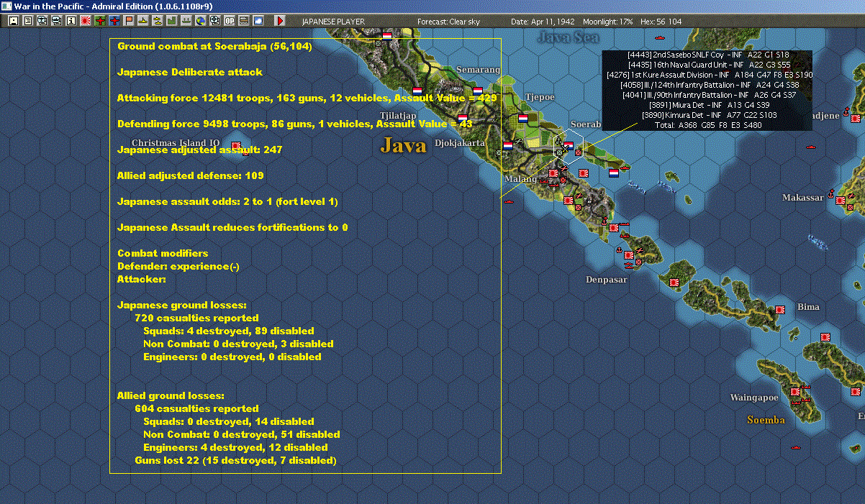The height and width of the screenshot is (504, 865).
Task: Click the Miura Det unit line
Action: tap(708, 105)
